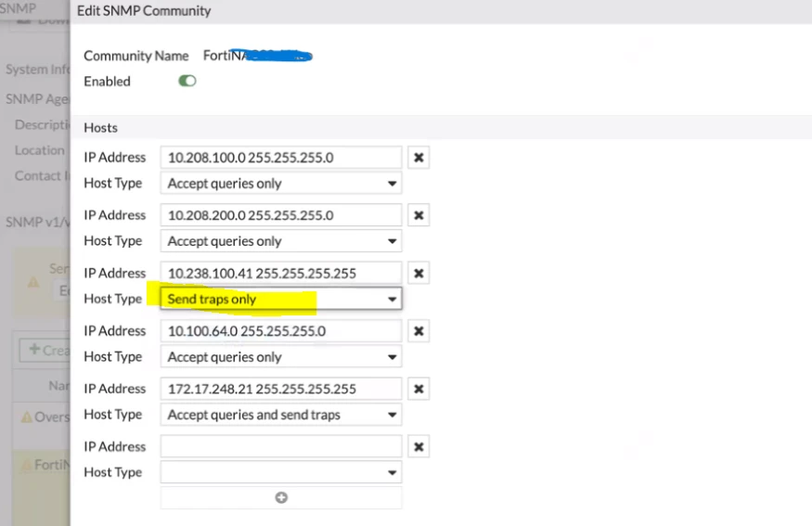Screen dimensions: 812x526
Task: Click 'SNMP Agent' text in background page
Action: [37, 99]
